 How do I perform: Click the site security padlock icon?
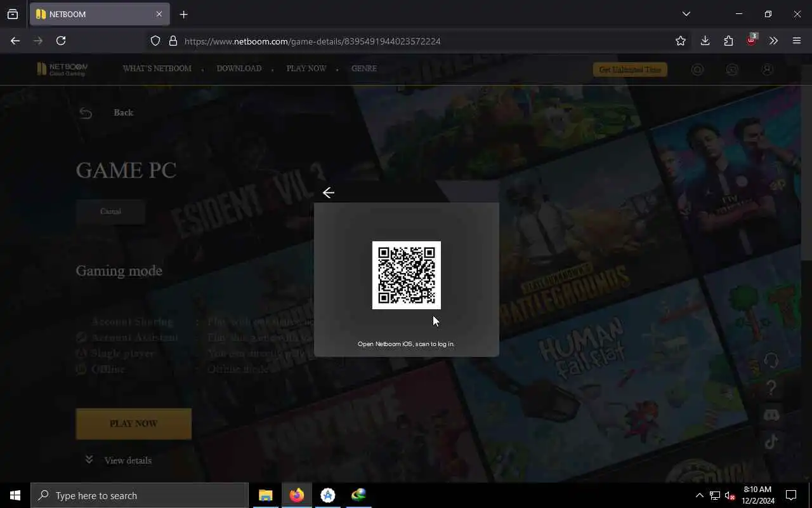coord(173,41)
